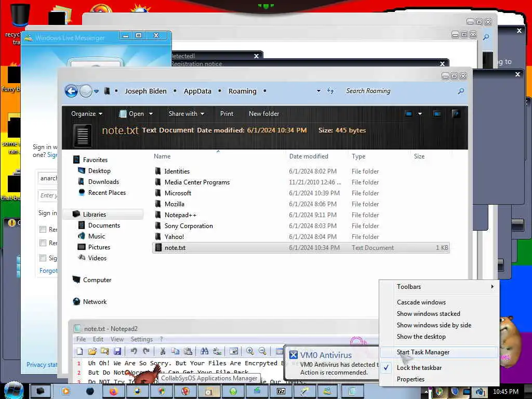This screenshot has width=532, height=399.
Task: Click the Open button in Explorer toolbar
Action: tap(132, 114)
